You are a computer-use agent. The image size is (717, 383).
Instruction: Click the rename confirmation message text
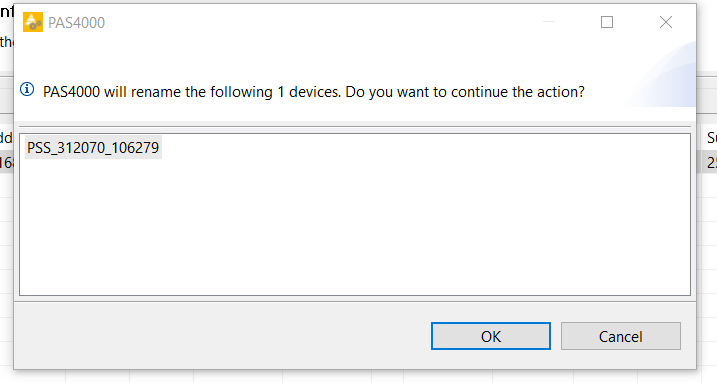[x=314, y=92]
